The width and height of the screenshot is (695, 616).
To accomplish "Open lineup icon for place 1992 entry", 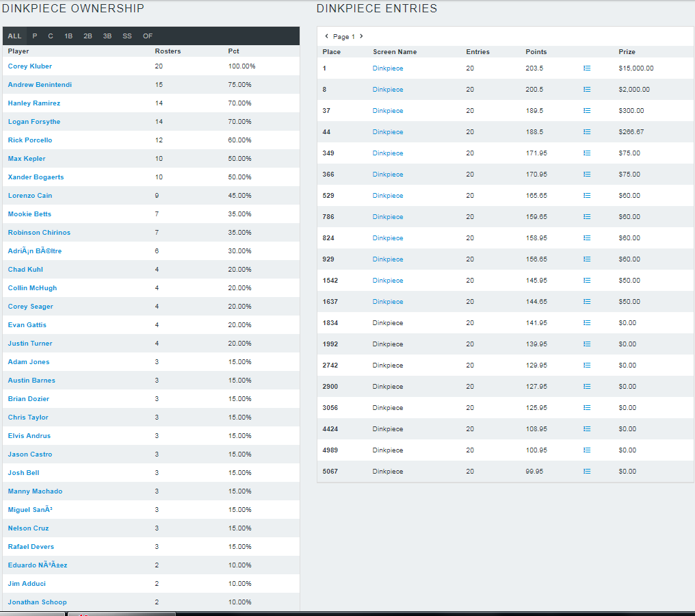I will coord(587,344).
